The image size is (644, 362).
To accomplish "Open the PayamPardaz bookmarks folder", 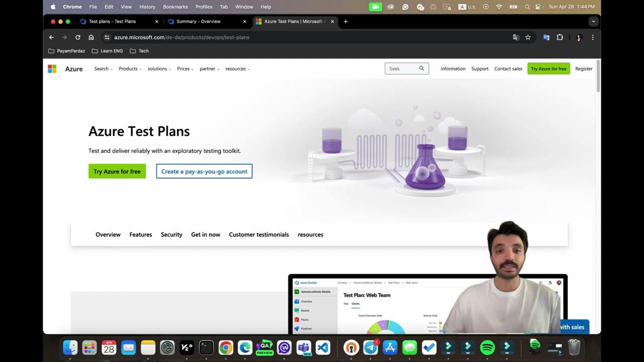I will click(66, 51).
